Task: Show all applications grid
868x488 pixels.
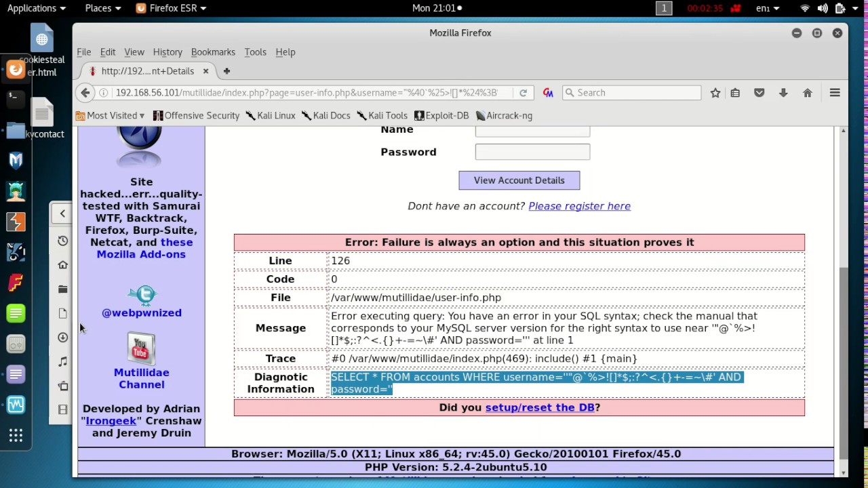Action: point(16,435)
